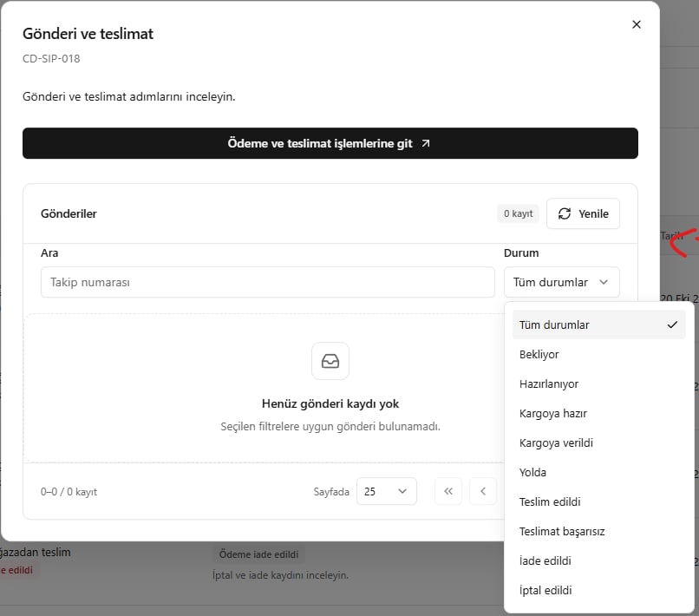699x616 pixels.
Task: Choose Teslim edildi status
Action: coord(598,501)
